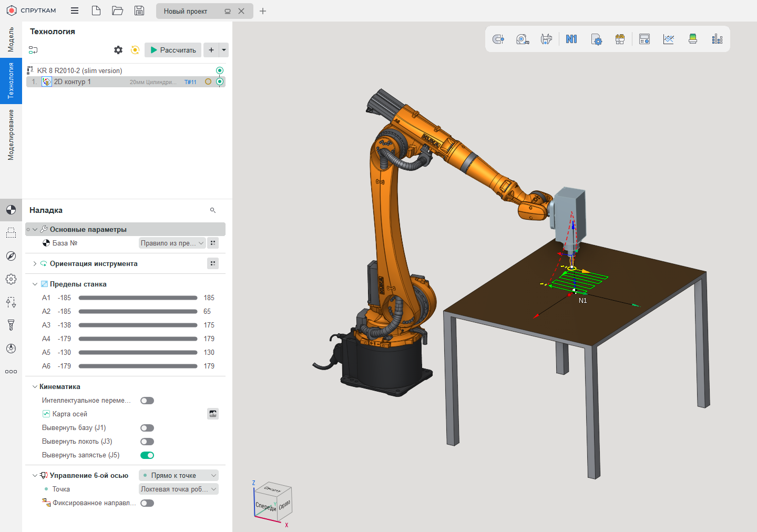Click the Рассчитать button
This screenshot has width=757, height=532.
point(173,50)
